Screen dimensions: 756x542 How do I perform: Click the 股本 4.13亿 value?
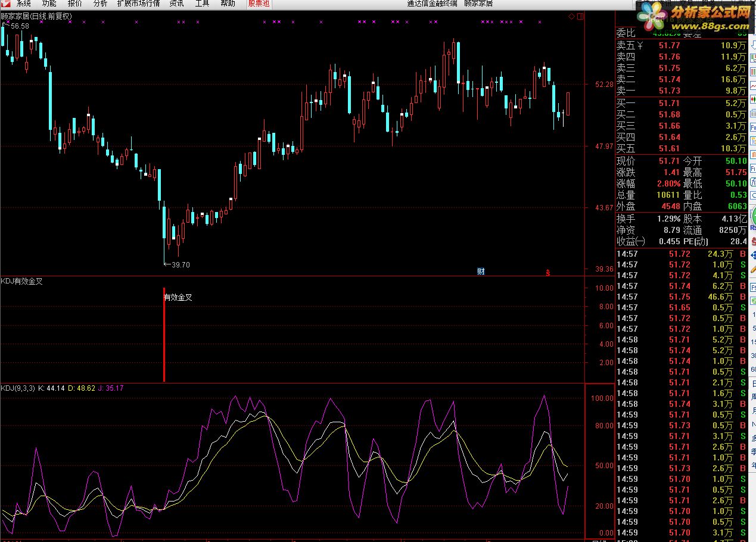735,219
